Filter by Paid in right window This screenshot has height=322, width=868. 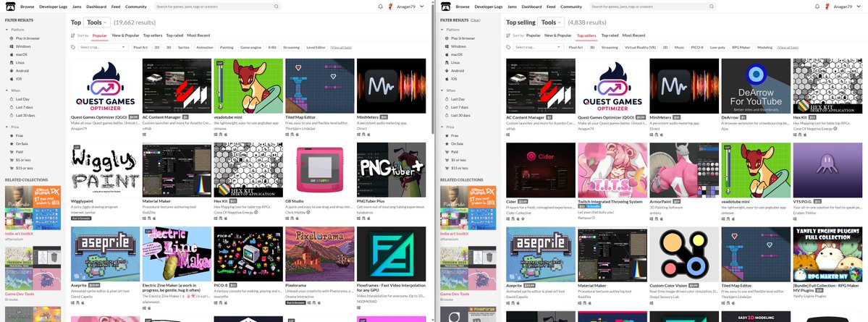[x=451, y=152]
